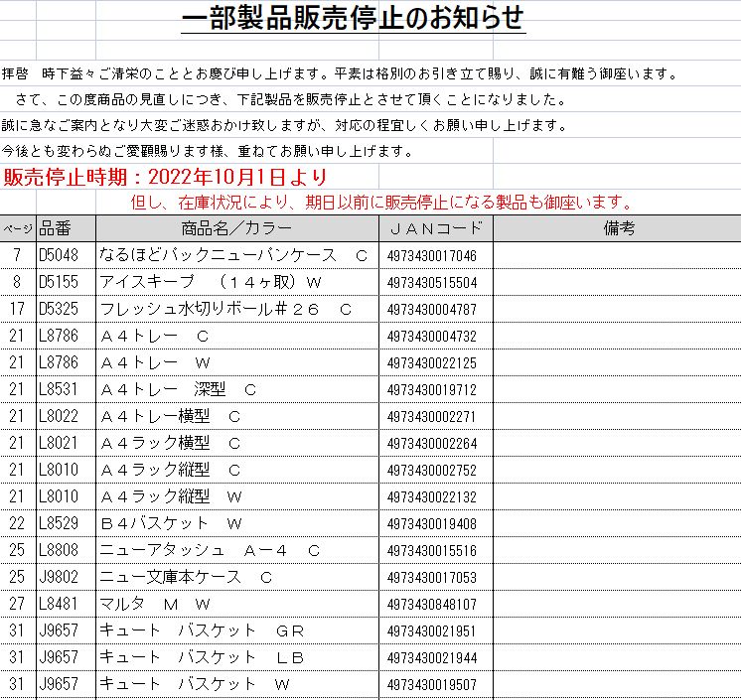Select JAN code 4973430017053
This screenshot has height=700, width=741.
[x=432, y=578]
